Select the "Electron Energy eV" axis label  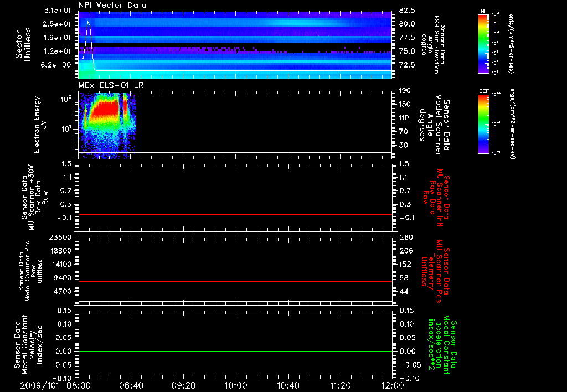pyautogui.click(x=40, y=125)
